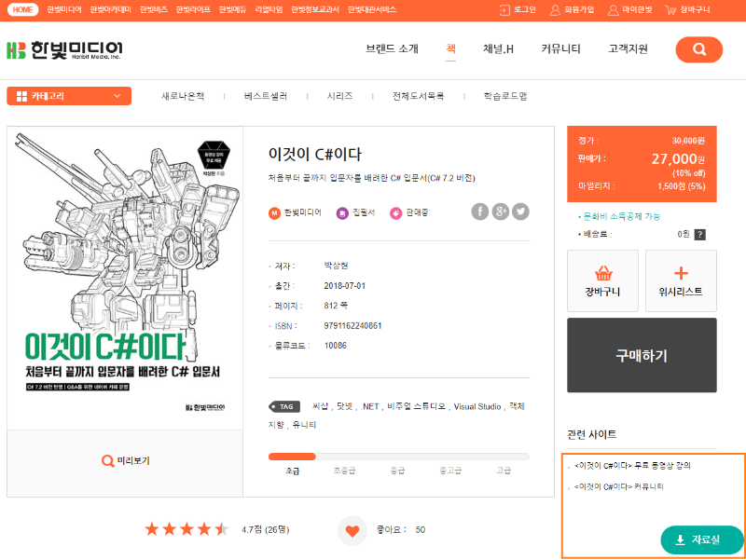746x560 pixels.
Task: Click the dark 구매하기 purchase button
Action: [x=642, y=355]
